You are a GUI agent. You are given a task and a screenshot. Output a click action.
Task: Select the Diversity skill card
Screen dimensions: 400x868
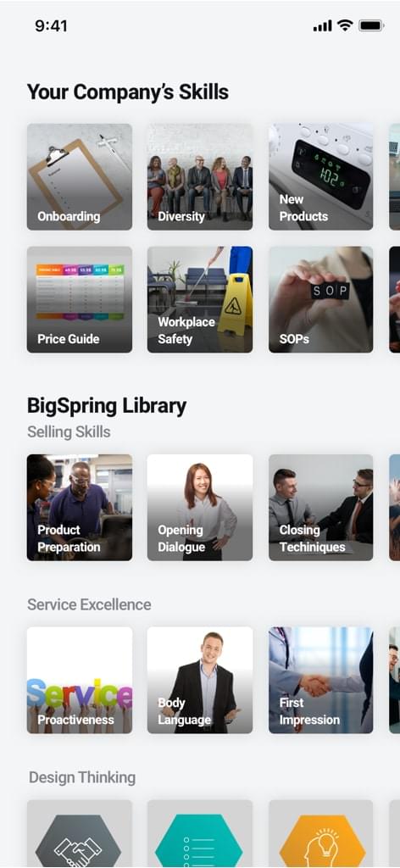(x=200, y=176)
